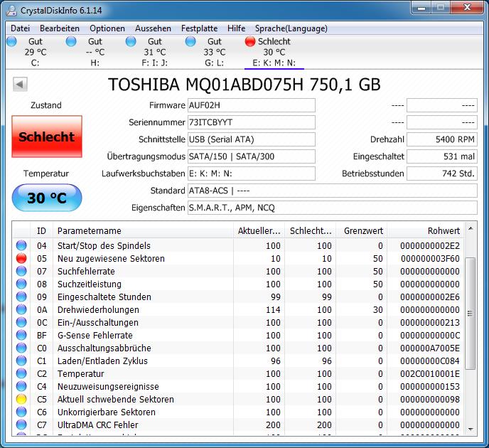Click blue status icon for Start/Stop des Spindels
The width and height of the screenshot is (489, 448).
[21, 245]
